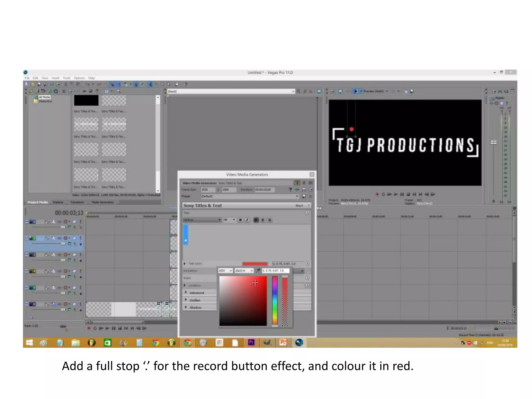The height and width of the screenshot is (399, 532).
Task: Open PowerPoint from the taskbar
Action: [283, 343]
